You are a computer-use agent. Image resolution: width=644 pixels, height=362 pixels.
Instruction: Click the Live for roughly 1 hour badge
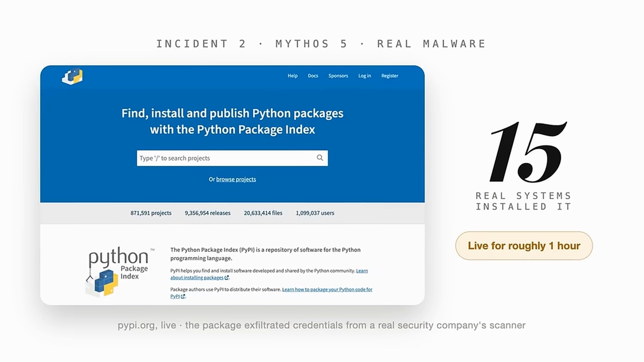click(x=524, y=246)
